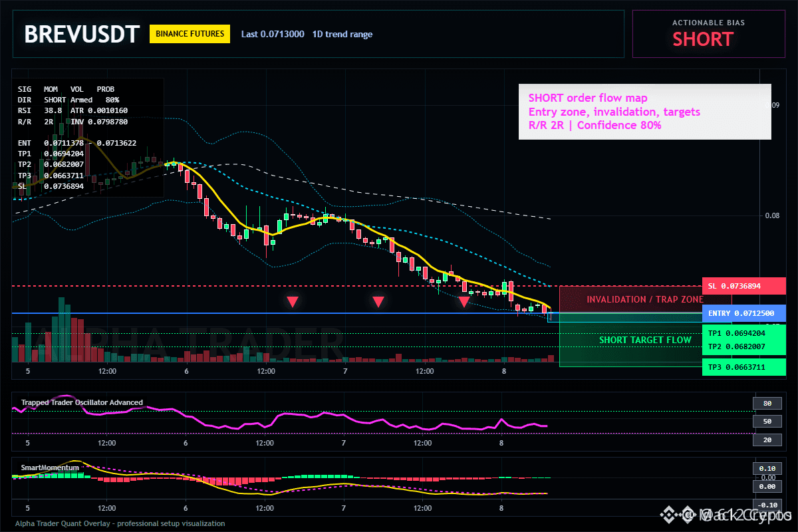Click the TP2 0.0682007 row in stats panel
This screenshot has width=798, height=532.
51,164
